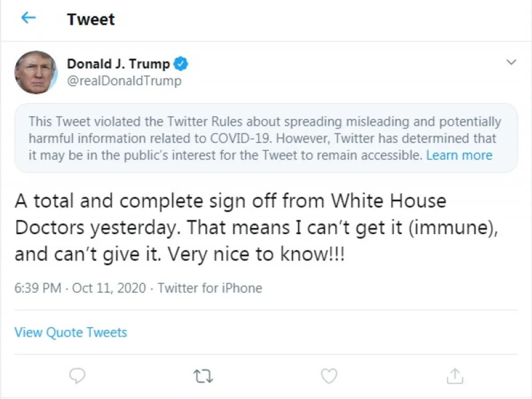Open the Donald J. Trump profile picture
The width and height of the screenshot is (532, 399).
[36, 72]
